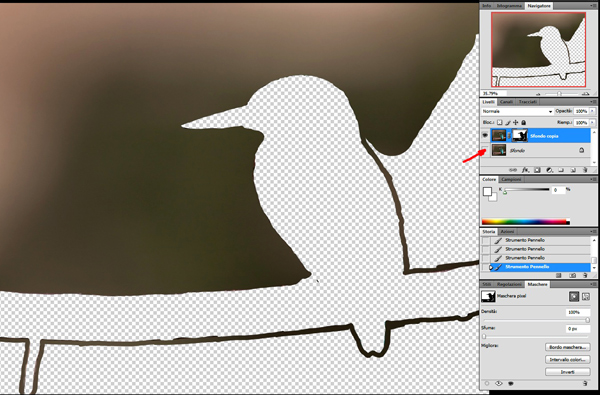Switch to the Canali tab
This screenshot has width=600, height=395.
[x=506, y=102]
